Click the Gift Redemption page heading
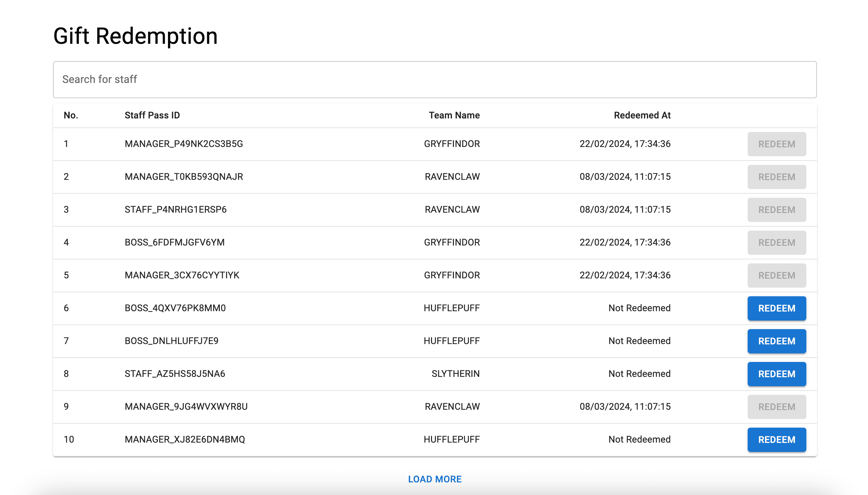 (135, 36)
